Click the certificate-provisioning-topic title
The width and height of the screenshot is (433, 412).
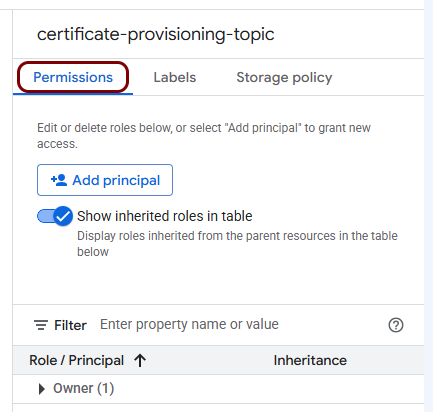tap(156, 34)
